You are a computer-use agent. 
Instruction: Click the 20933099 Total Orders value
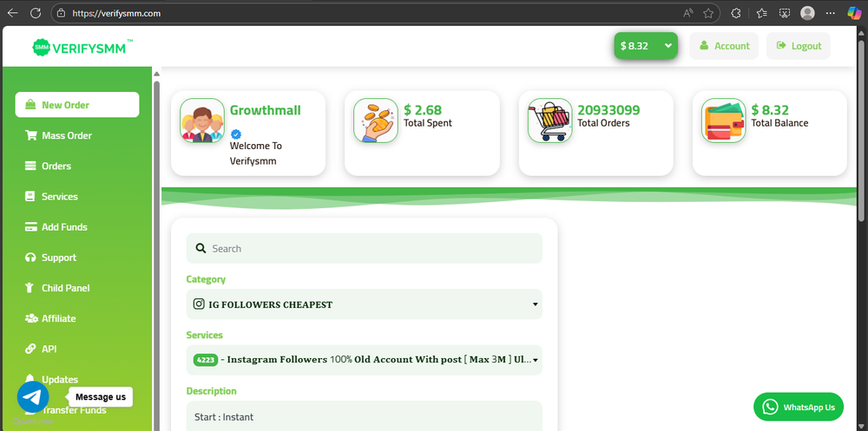click(608, 109)
